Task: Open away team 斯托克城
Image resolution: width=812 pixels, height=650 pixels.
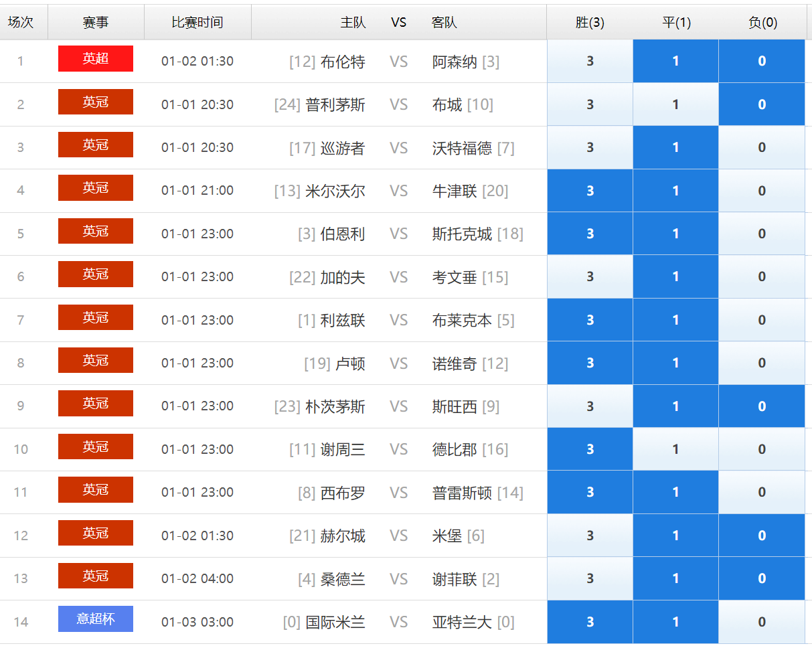Action: (x=462, y=234)
